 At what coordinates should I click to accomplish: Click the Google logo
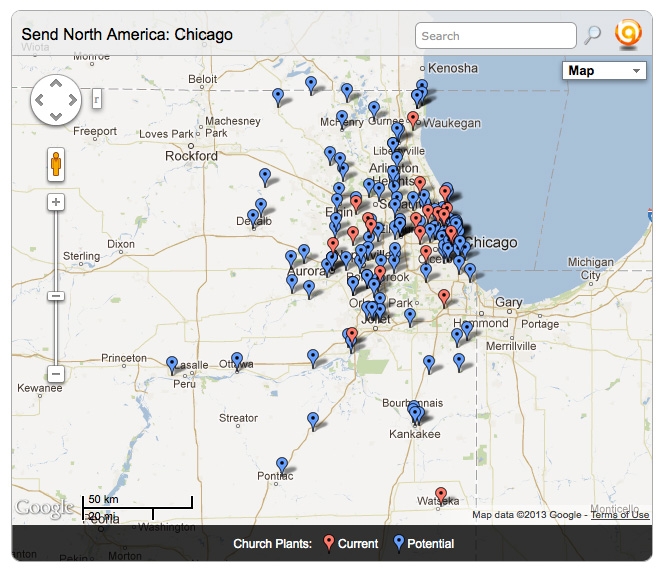tap(44, 508)
